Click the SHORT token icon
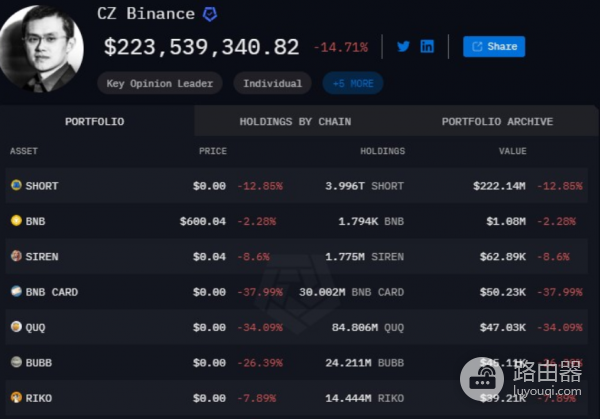Viewport: 600px width, 419px height. click(16, 185)
